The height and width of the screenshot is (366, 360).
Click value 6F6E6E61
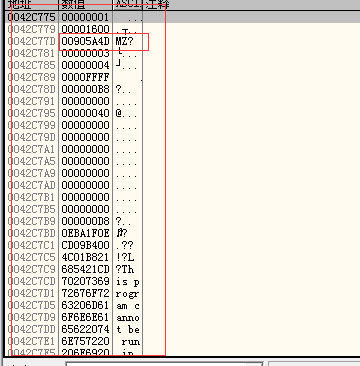click(x=85, y=318)
